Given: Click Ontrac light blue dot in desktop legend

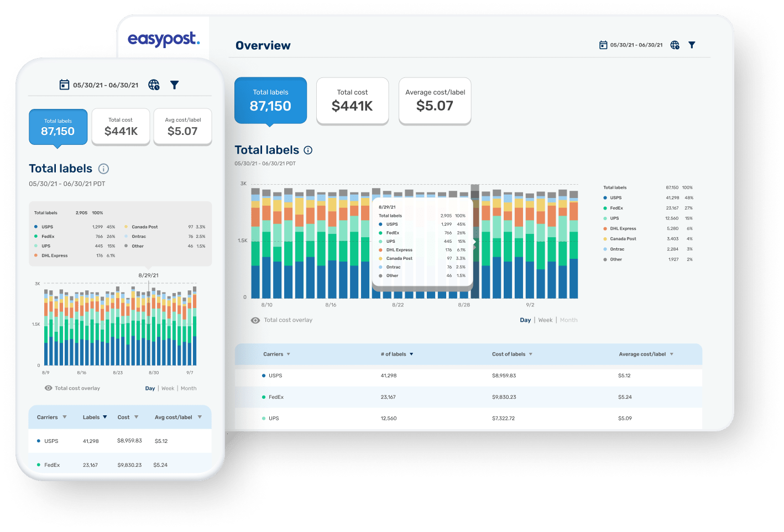Looking at the screenshot, I should 605,249.
